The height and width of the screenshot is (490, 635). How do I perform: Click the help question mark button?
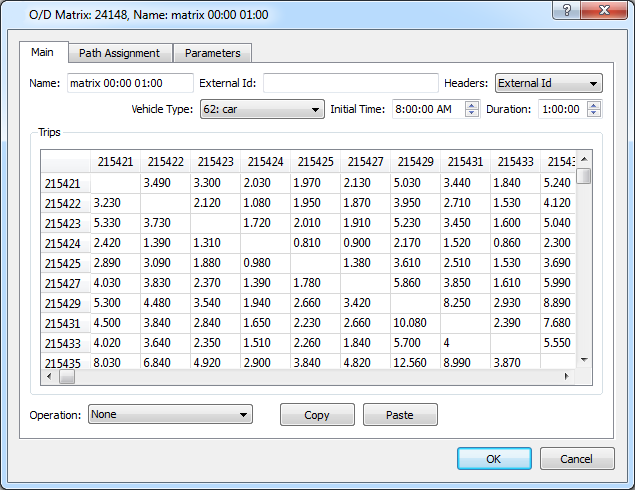click(x=567, y=10)
